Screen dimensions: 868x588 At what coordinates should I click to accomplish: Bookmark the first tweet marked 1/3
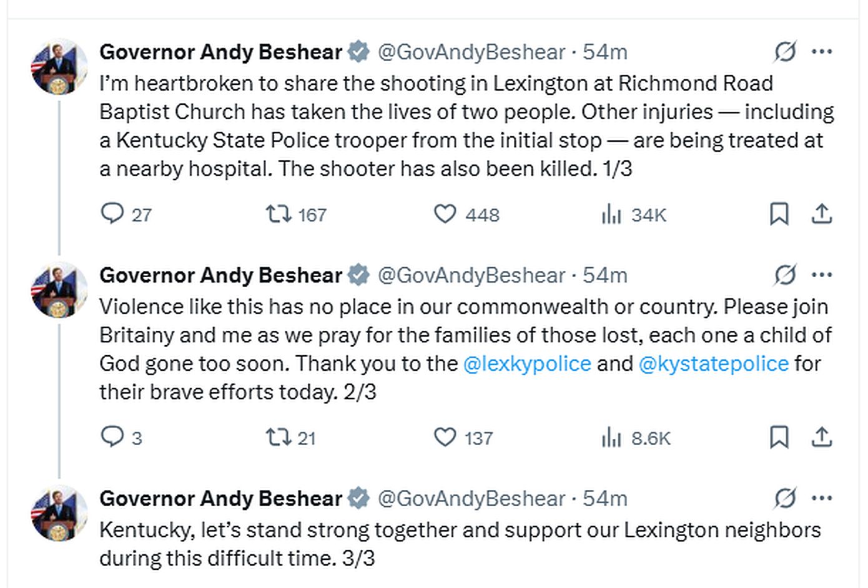click(x=779, y=214)
